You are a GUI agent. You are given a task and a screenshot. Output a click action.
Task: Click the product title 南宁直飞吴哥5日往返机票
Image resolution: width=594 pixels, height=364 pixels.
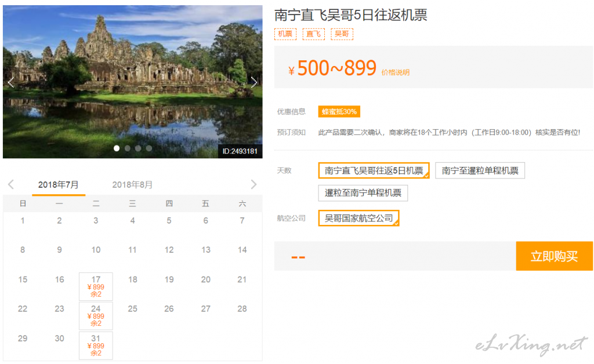pos(351,15)
